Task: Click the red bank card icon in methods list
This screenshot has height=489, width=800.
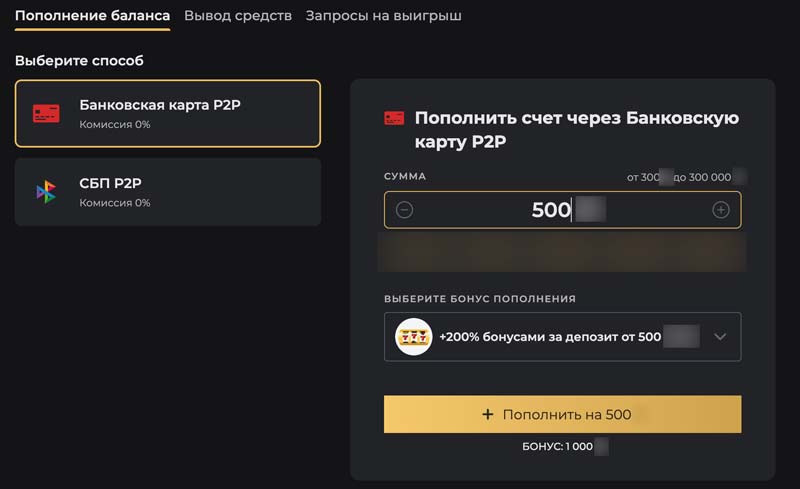Action: (x=46, y=113)
